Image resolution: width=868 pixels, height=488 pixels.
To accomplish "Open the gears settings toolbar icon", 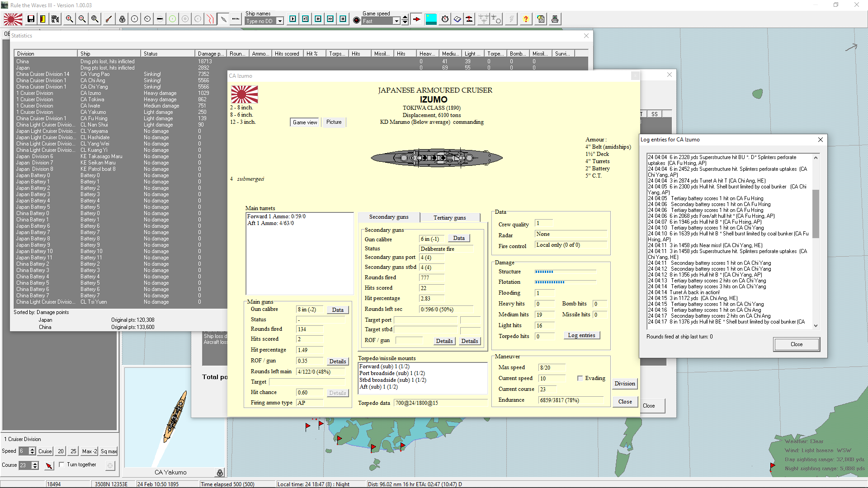I will (x=55, y=19).
